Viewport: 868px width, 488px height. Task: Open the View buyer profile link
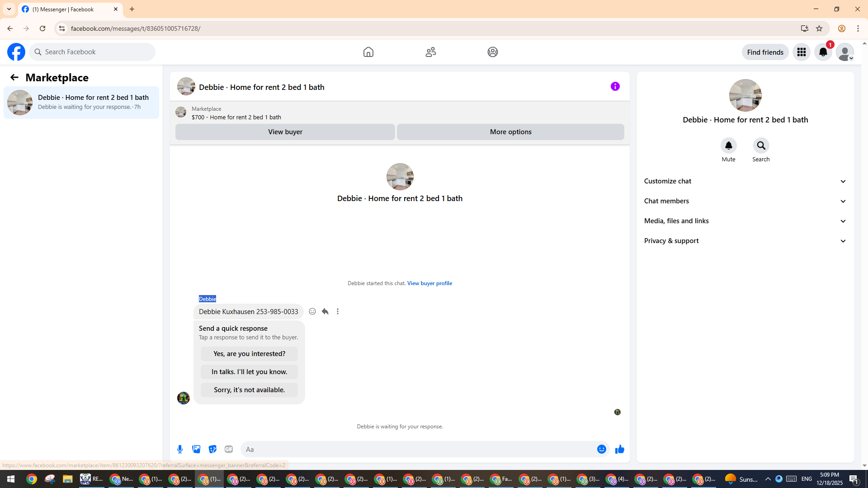[429, 283]
